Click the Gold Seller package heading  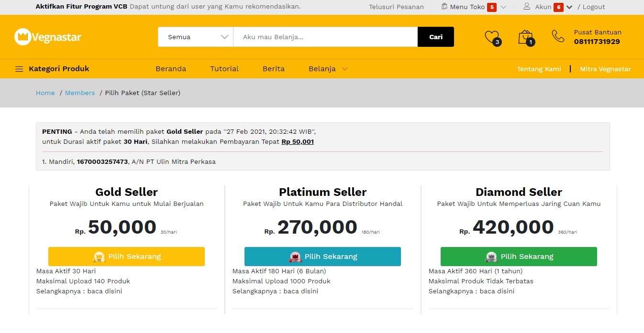126,192
